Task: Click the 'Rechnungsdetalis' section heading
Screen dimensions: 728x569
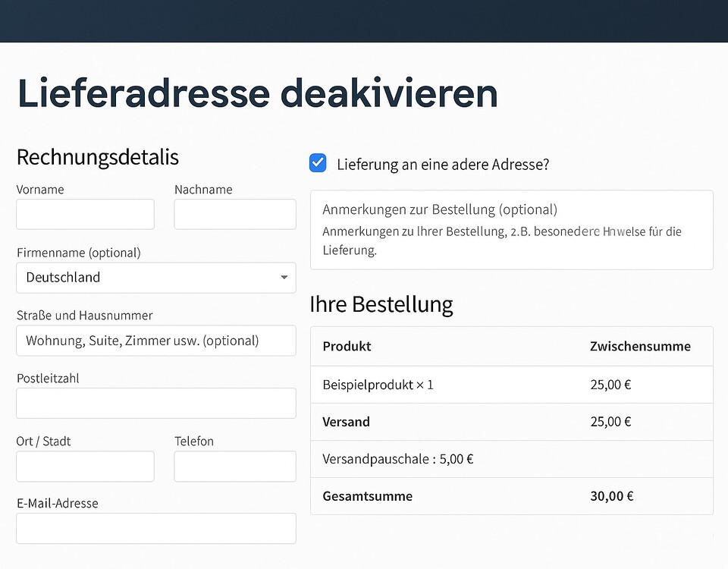Action: [98, 157]
